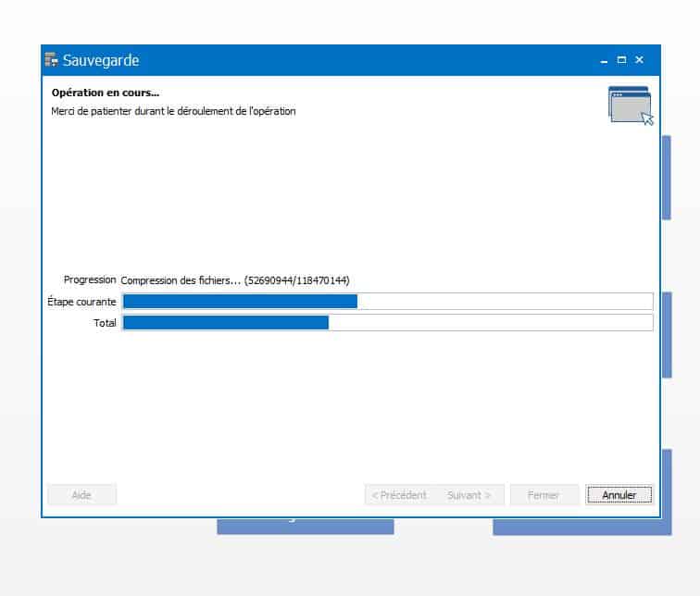This screenshot has width=700, height=596.
Task: Click the Total label
Action: pos(105,323)
